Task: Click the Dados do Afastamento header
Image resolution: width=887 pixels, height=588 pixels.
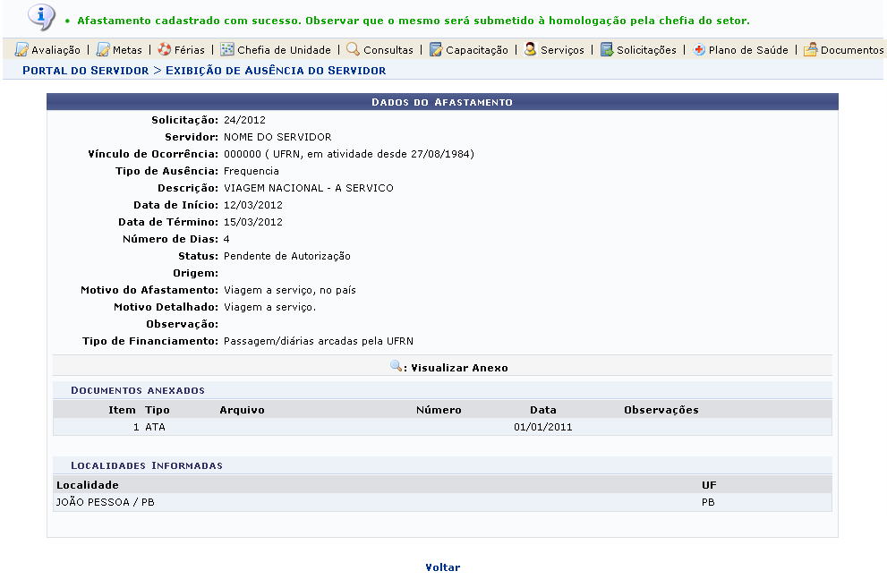Action: [x=442, y=102]
